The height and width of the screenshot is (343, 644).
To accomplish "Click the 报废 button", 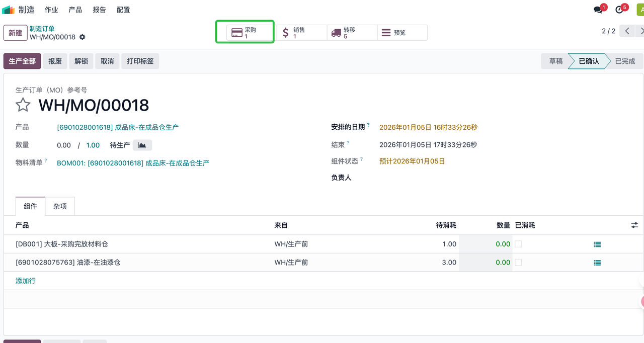I will [x=55, y=61].
